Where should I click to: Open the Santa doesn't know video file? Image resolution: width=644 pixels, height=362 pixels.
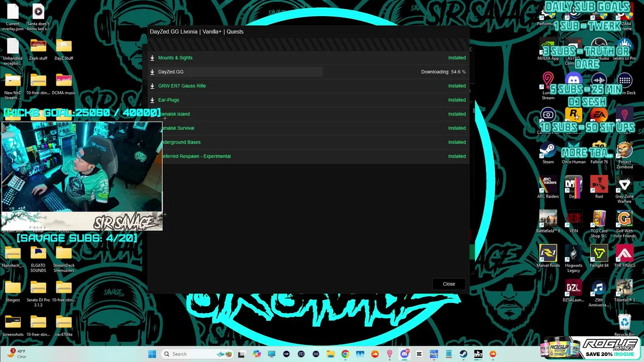[x=38, y=18]
